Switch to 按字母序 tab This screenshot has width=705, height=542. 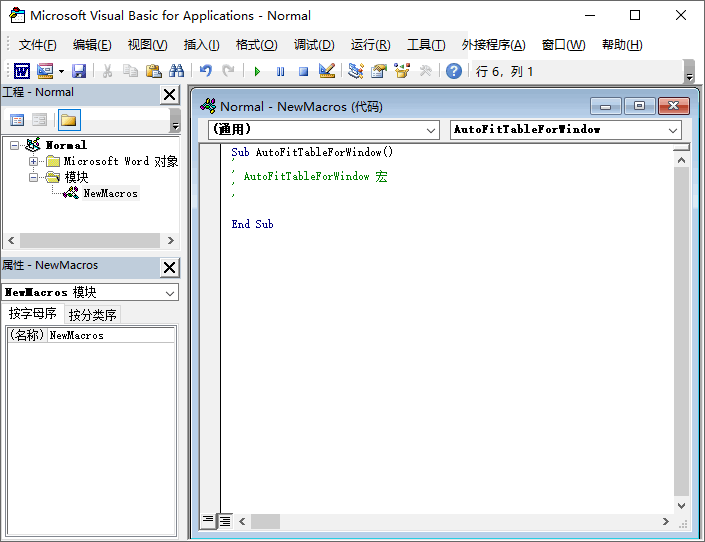[32, 313]
